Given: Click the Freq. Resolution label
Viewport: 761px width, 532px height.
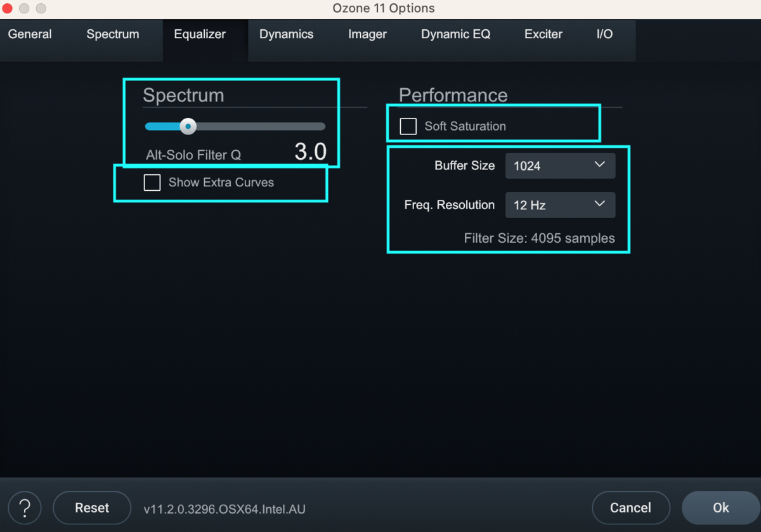Looking at the screenshot, I should point(449,205).
